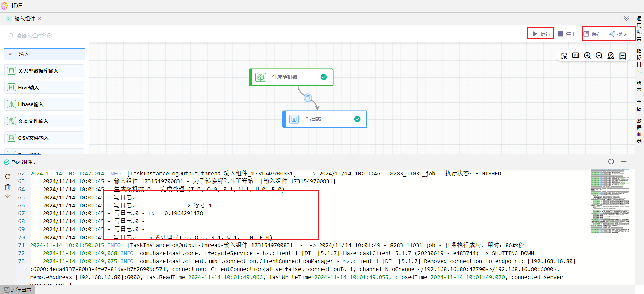This screenshot has width=644, height=294.
Task: Reset canvas to 1:1 actual size
Action: coord(576,56)
